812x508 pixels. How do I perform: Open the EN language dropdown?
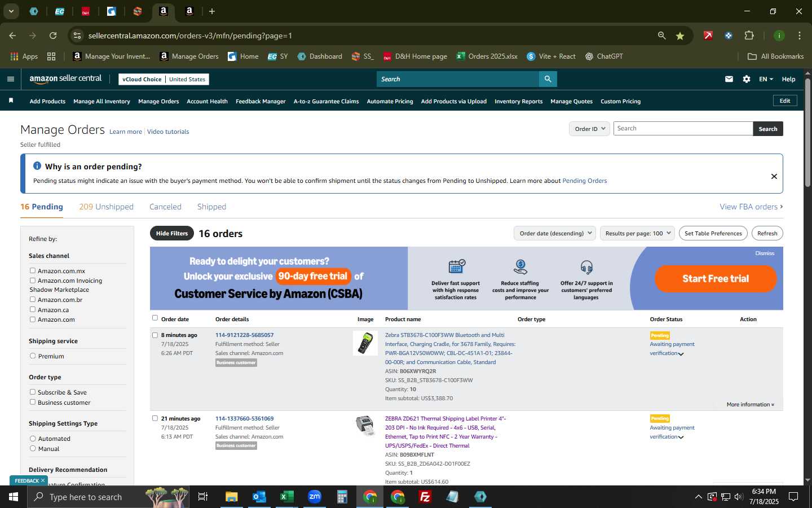click(x=766, y=79)
